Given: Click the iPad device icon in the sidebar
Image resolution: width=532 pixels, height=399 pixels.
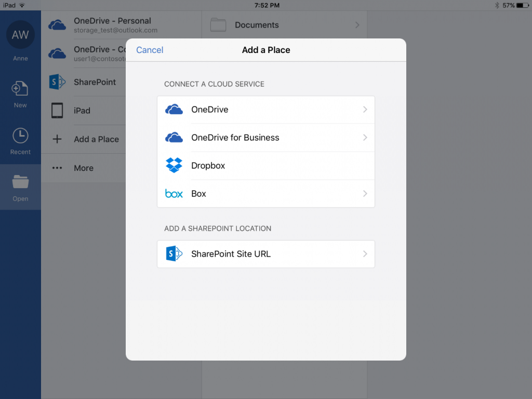Looking at the screenshot, I should coord(57,110).
